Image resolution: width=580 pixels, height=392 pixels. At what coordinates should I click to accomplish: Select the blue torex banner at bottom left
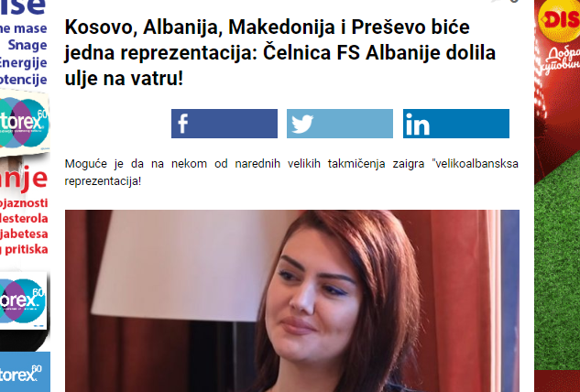click(25, 372)
